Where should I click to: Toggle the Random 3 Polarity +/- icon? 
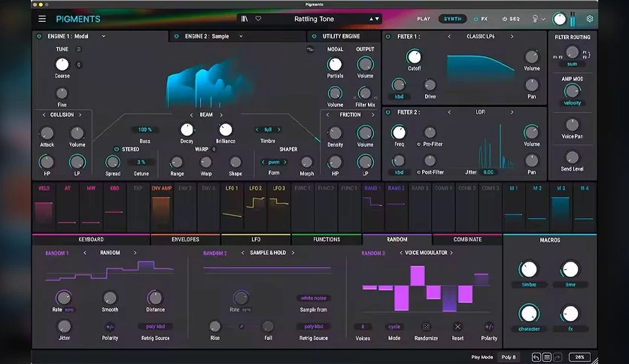pos(489,326)
